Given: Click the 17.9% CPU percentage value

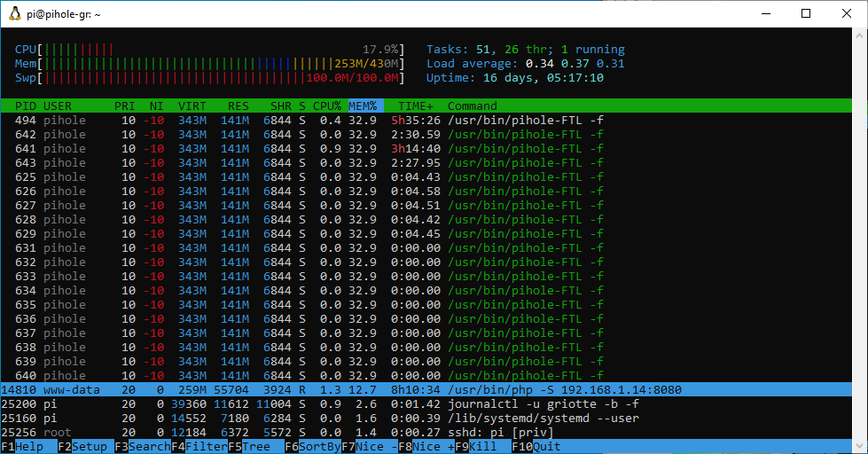Looking at the screenshot, I should click(380, 50).
